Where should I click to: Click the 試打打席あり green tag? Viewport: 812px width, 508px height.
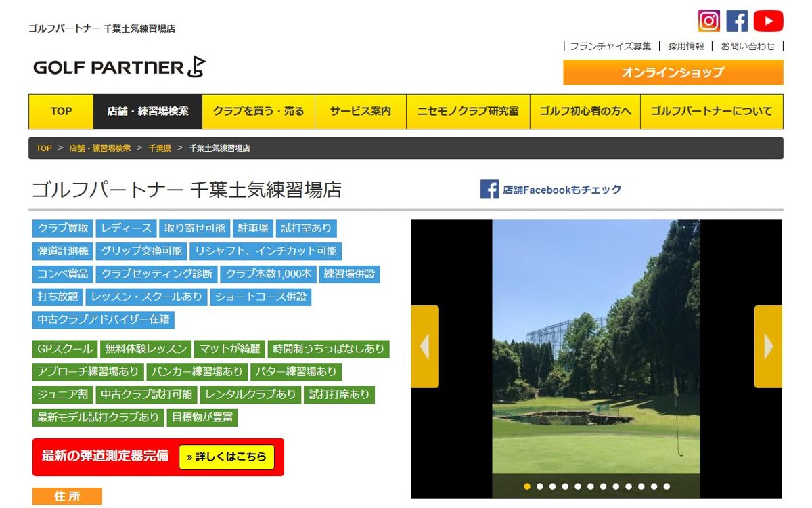point(340,395)
